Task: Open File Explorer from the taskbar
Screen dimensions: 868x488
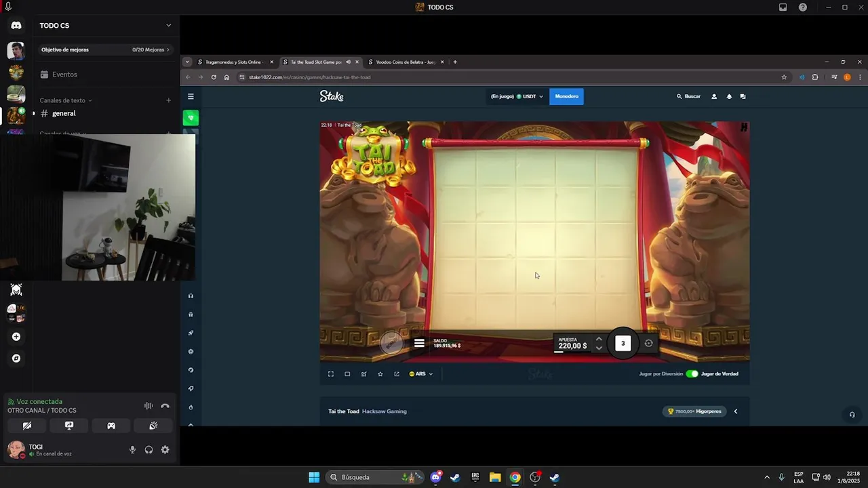Action: tap(495, 477)
